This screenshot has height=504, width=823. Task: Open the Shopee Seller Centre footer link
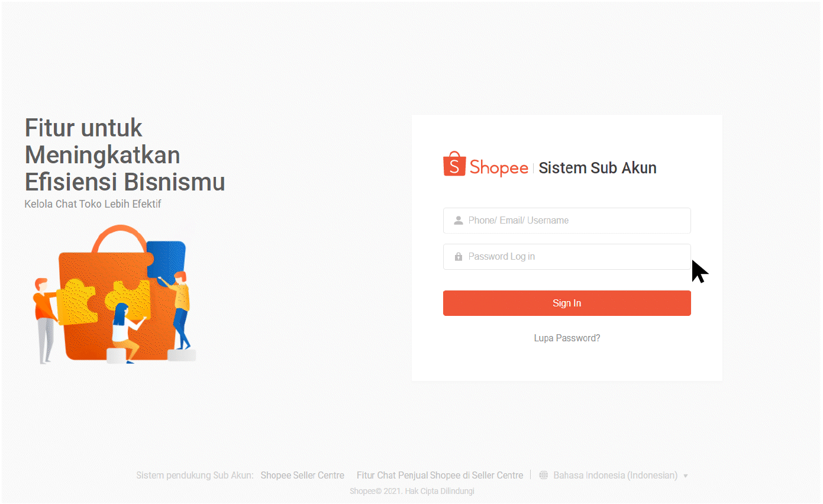pos(302,476)
